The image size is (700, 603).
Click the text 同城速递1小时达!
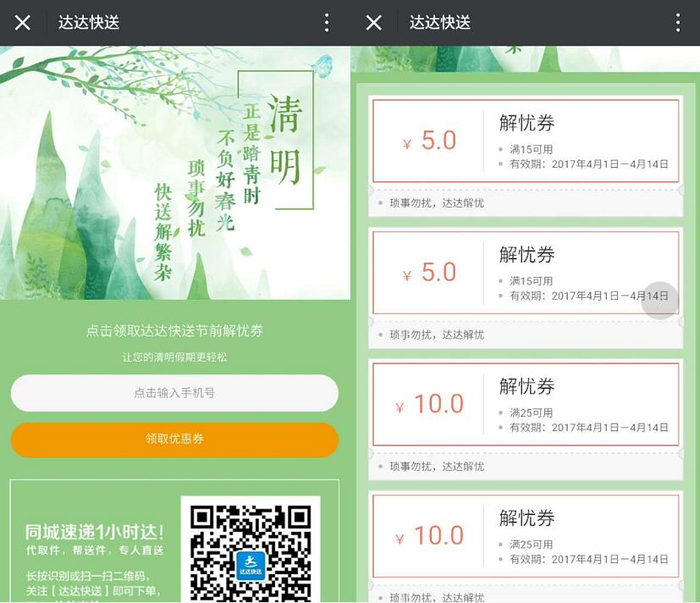(95, 533)
